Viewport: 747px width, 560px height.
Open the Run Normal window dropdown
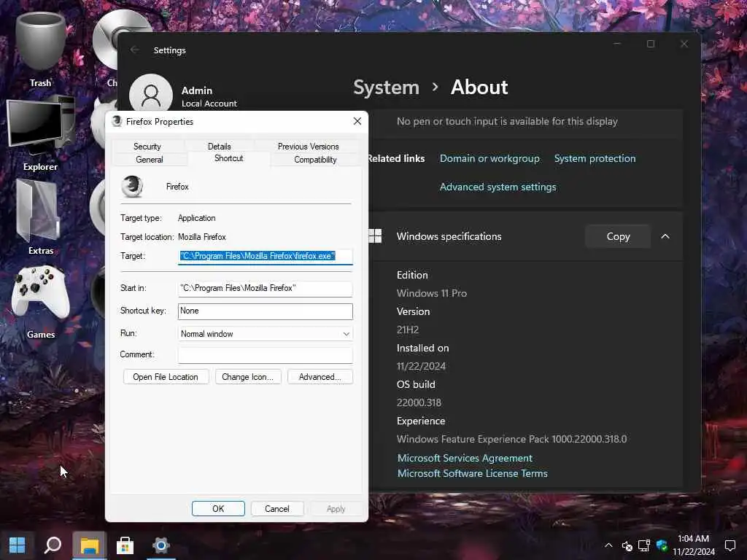pos(266,334)
